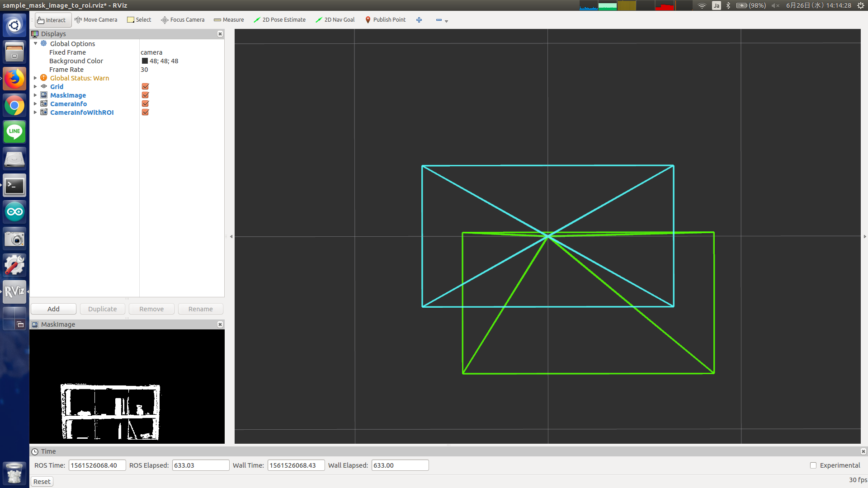This screenshot has width=868, height=488.
Task: Open Arduino IDE from the dock
Action: [14, 212]
